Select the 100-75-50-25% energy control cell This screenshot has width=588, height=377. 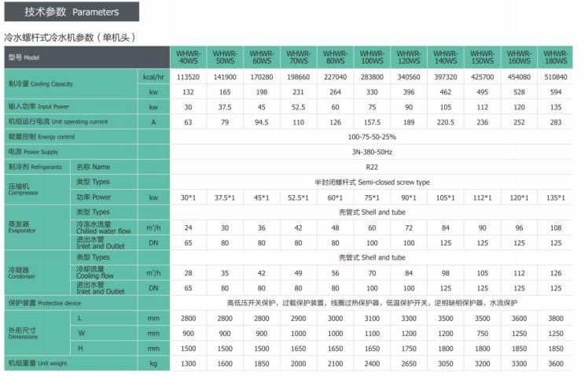(372, 136)
